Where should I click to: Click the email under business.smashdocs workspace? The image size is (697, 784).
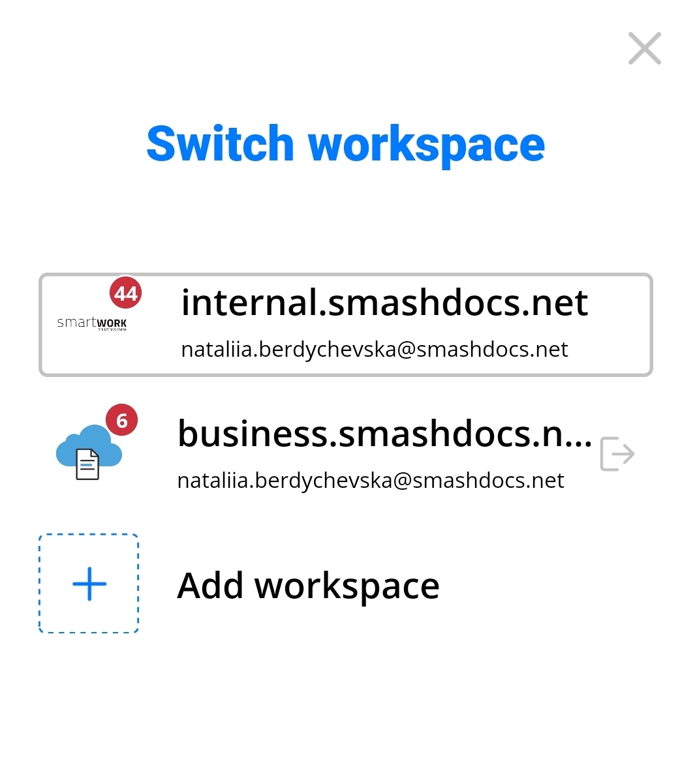pyautogui.click(x=370, y=481)
